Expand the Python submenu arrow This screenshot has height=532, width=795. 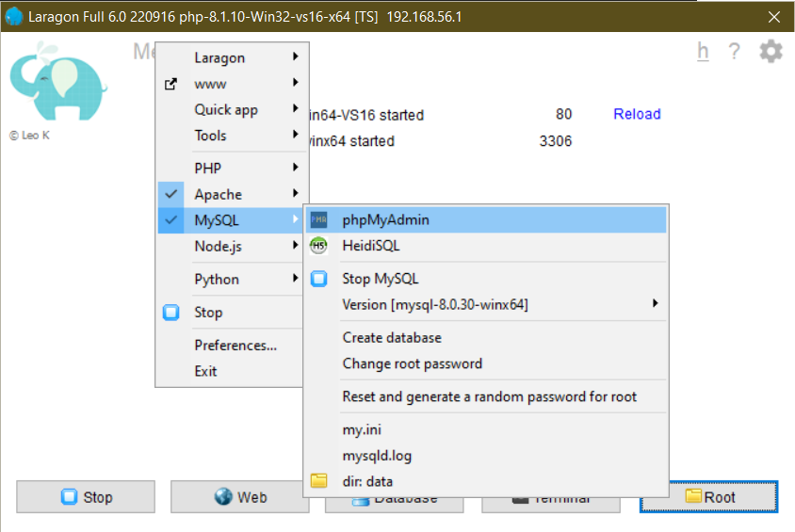[295, 278]
